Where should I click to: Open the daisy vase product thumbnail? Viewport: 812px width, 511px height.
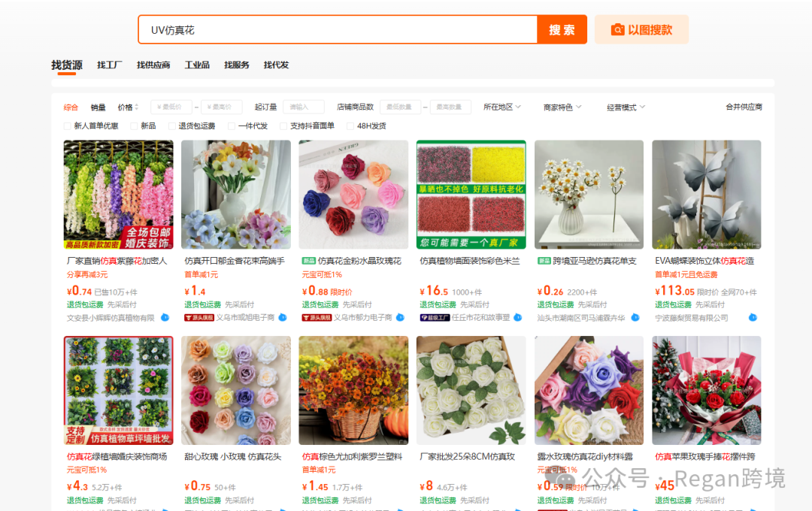(589, 195)
